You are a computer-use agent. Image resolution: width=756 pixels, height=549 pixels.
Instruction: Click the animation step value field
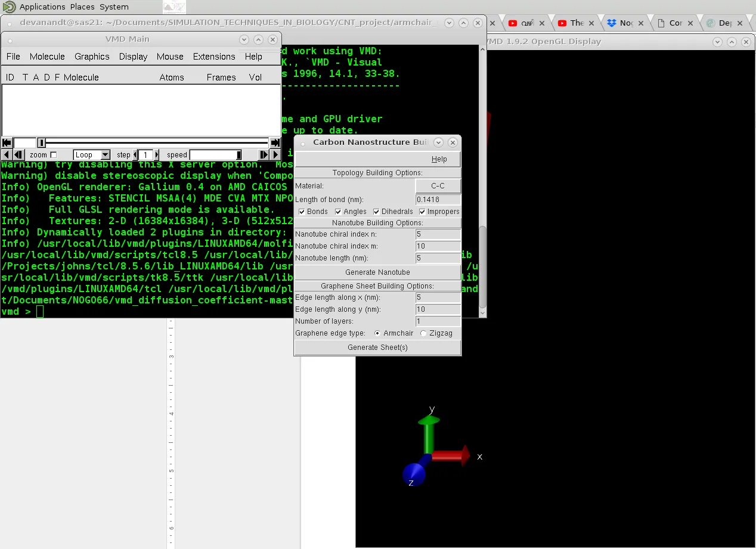(146, 155)
